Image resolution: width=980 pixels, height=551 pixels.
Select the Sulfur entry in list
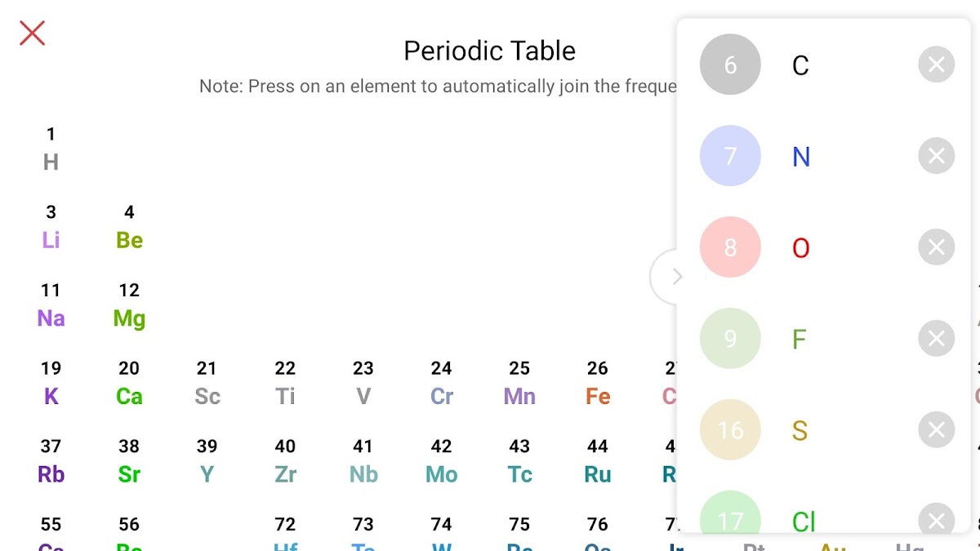(x=800, y=430)
